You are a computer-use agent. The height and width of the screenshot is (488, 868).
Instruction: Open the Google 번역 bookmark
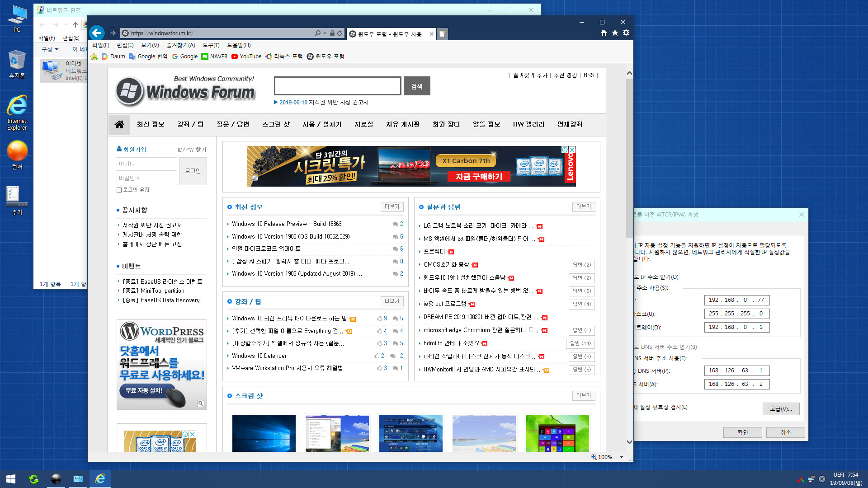[x=148, y=56]
